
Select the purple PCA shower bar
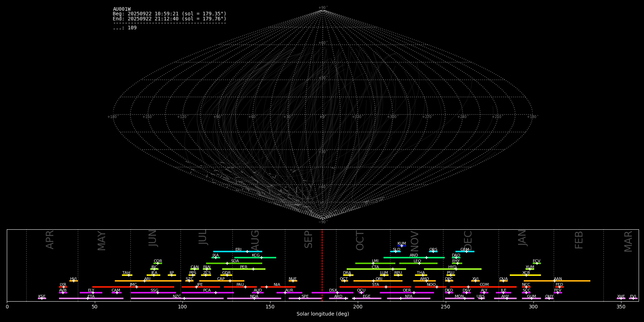point(208,293)
